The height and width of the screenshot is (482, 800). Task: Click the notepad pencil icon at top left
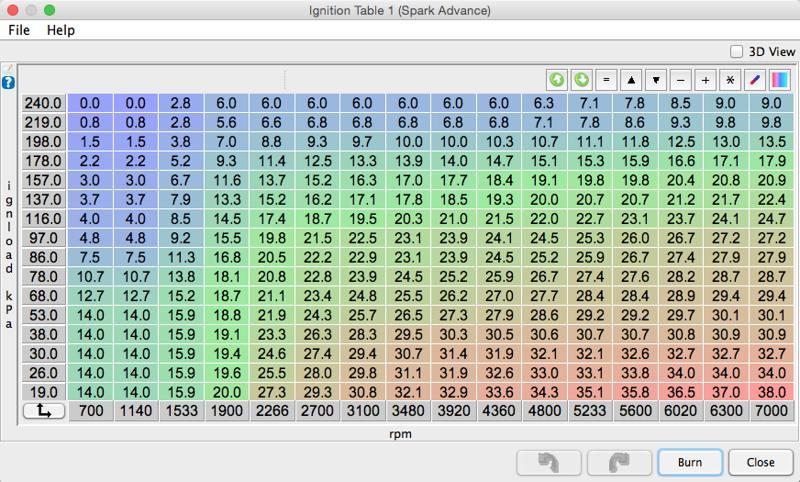(8, 68)
